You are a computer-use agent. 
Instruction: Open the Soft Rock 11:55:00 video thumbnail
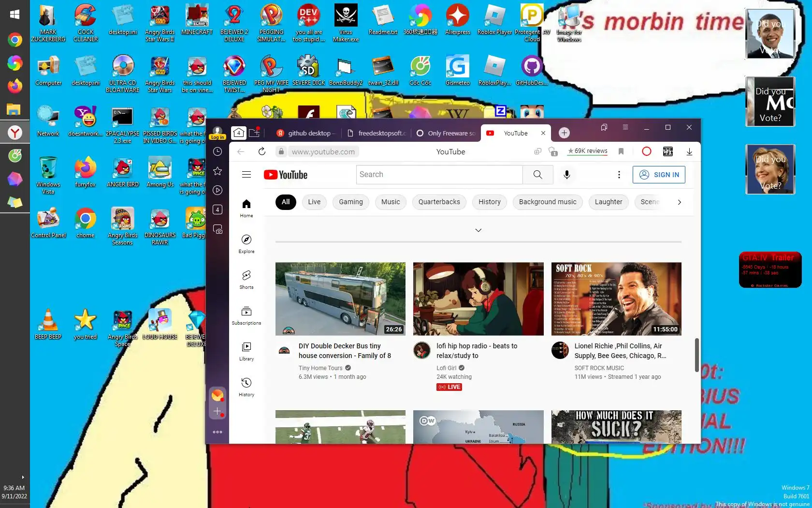(x=616, y=299)
